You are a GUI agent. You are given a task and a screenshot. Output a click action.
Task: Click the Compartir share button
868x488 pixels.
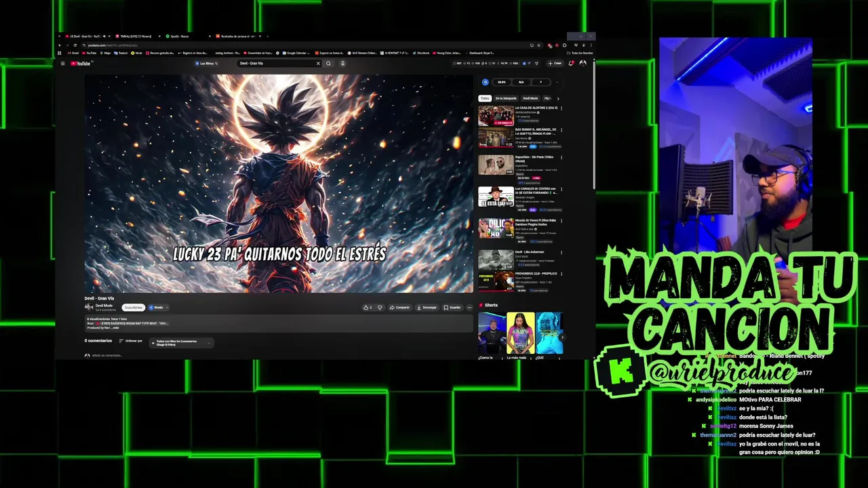(399, 308)
